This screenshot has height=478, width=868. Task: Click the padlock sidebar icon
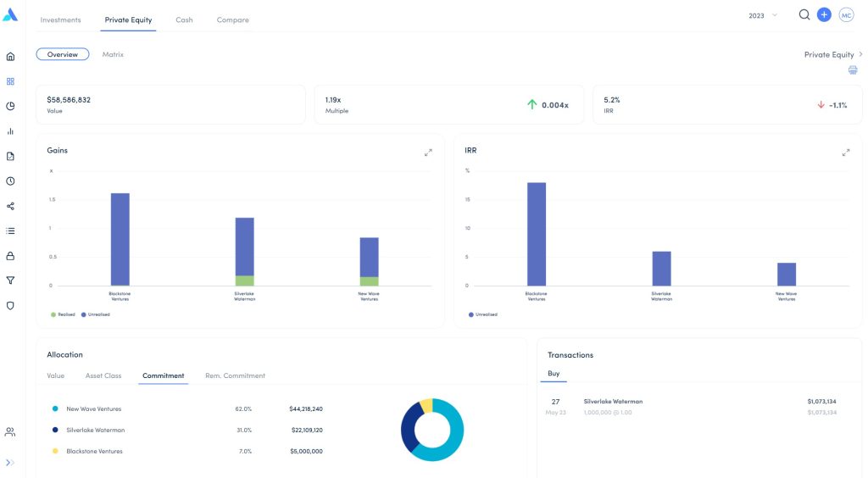point(10,256)
